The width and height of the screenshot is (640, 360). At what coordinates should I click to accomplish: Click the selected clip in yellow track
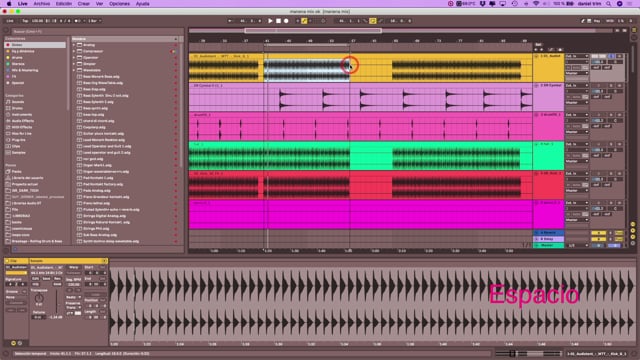click(x=306, y=70)
